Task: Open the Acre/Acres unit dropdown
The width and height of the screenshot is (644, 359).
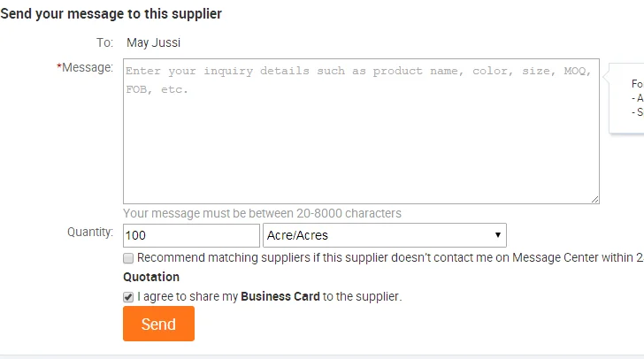Action: coord(384,235)
